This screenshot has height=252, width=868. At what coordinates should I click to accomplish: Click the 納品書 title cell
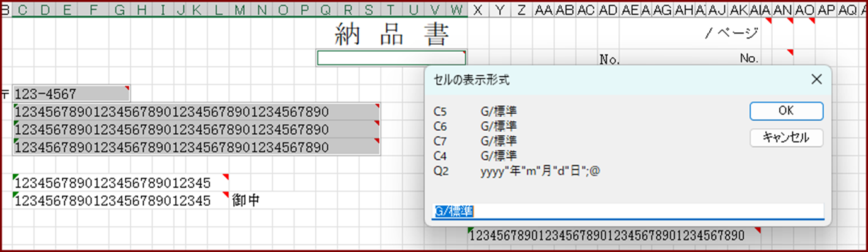(391, 35)
